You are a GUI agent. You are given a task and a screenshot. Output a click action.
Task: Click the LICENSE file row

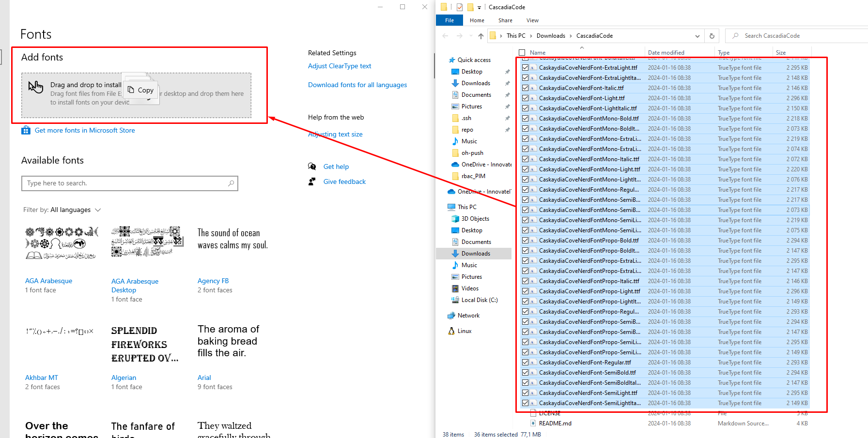pos(665,413)
